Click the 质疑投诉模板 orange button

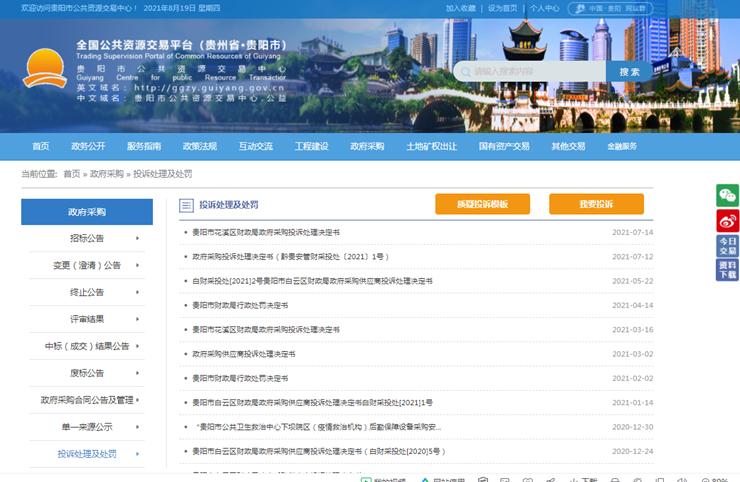click(x=482, y=204)
